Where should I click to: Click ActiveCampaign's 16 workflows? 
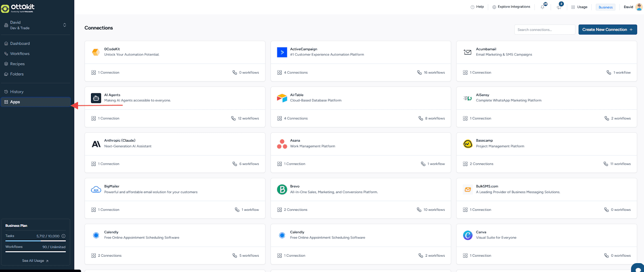tap(431, 73)
